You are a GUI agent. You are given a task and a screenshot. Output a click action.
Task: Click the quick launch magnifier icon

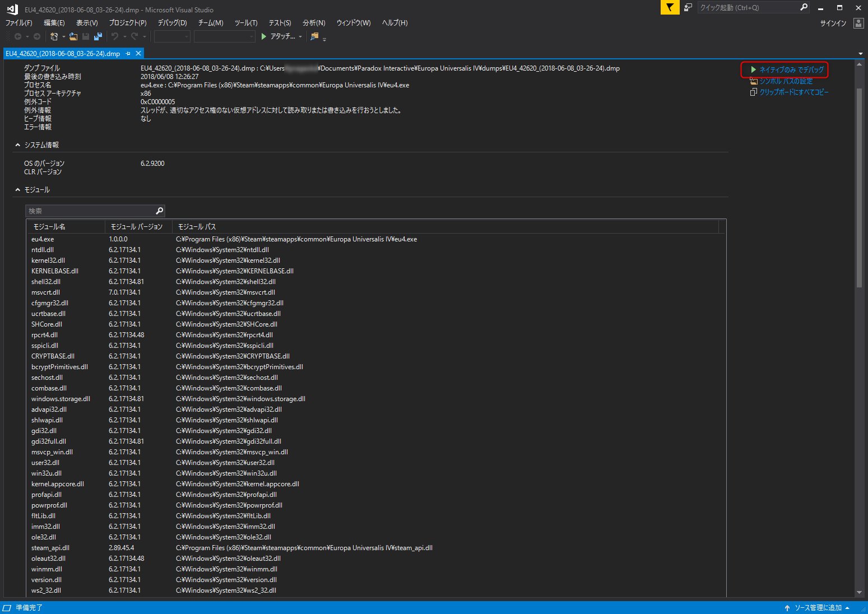point(804,7)
